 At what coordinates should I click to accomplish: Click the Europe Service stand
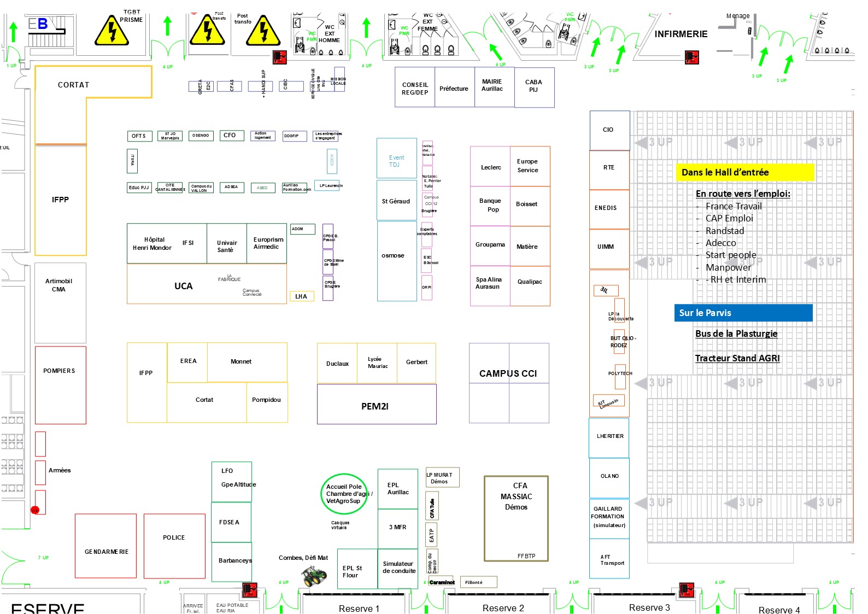tap(530, 166)
